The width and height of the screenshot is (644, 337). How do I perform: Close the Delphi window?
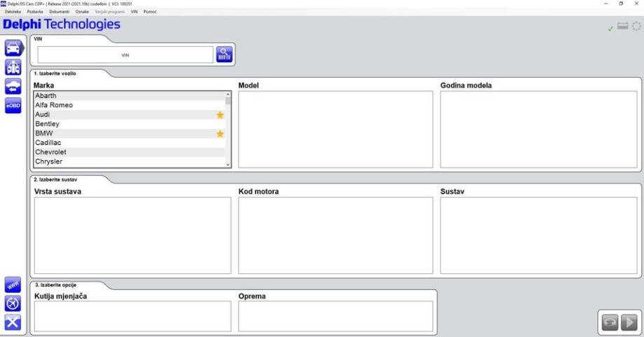pos(636,3)
